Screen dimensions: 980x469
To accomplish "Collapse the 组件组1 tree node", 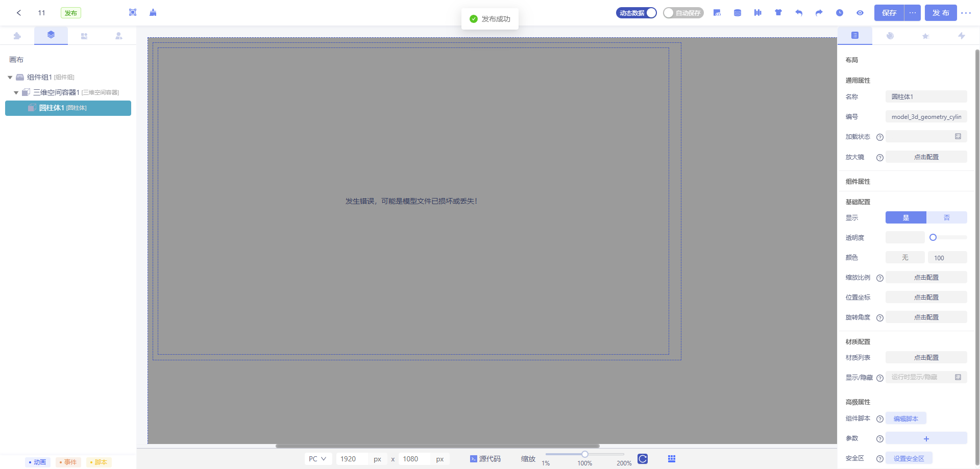I will click(10, 78).
